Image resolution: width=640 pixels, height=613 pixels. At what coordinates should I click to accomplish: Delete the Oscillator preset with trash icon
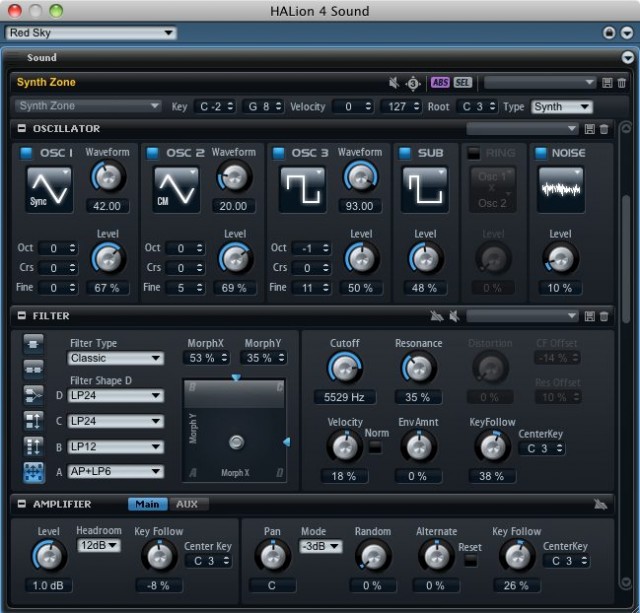[604, 129]
